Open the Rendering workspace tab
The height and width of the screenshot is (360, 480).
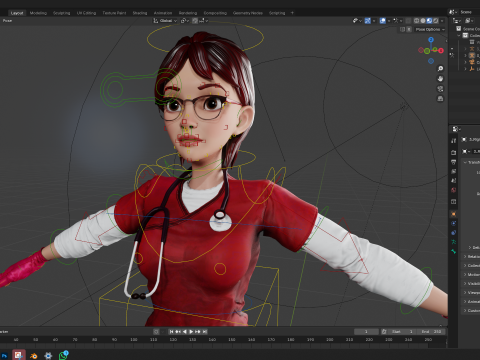[188, 13]
